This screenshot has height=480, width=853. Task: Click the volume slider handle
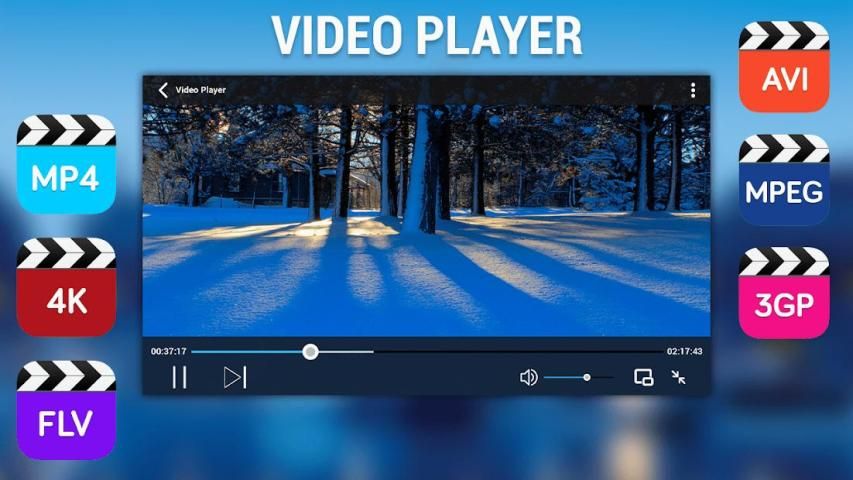pos(587,377)
